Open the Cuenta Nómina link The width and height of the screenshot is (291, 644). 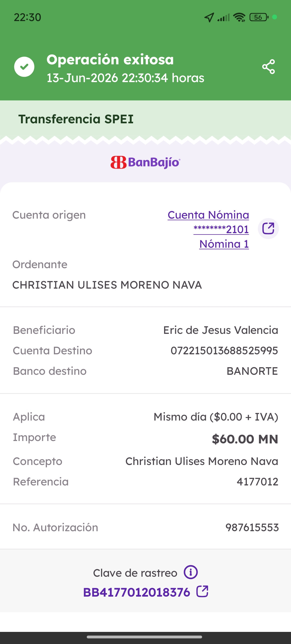[208, 215]
